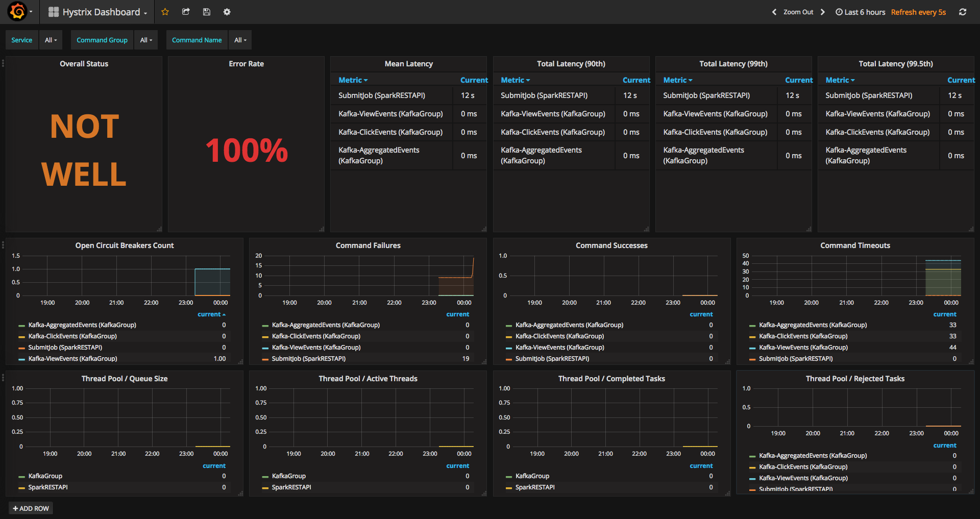This screenshot has height=519, width=980.
Task: Toggle SubmitJob series in Command Failures legend
Action: (308, 359)
